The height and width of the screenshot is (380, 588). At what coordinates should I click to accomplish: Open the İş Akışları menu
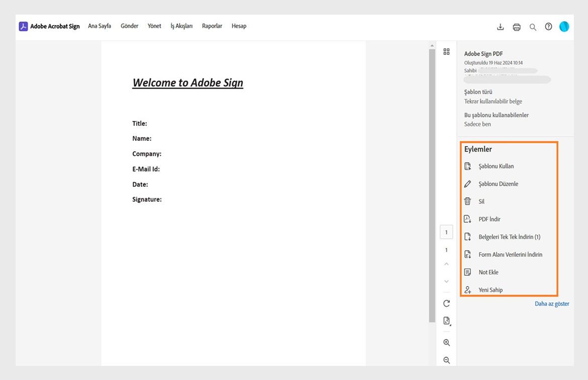pos(182,26)
